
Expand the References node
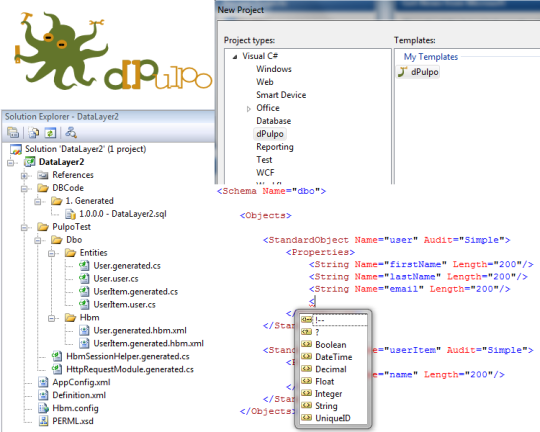24,176
